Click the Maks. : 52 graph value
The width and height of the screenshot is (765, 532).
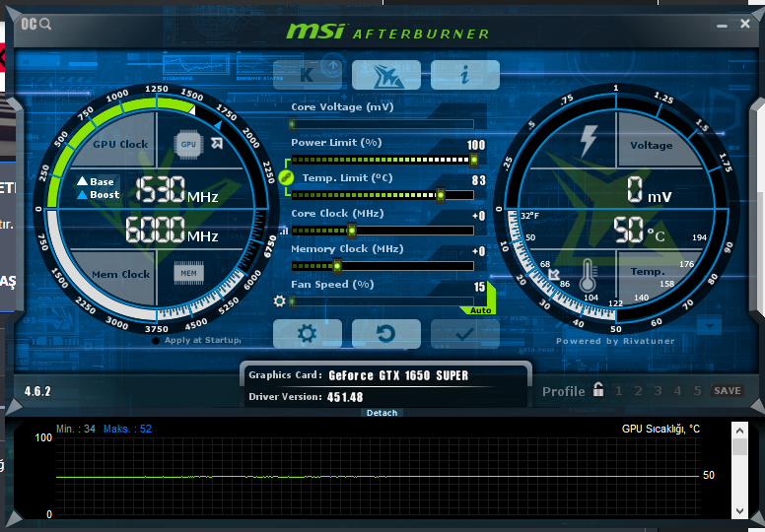127,430
